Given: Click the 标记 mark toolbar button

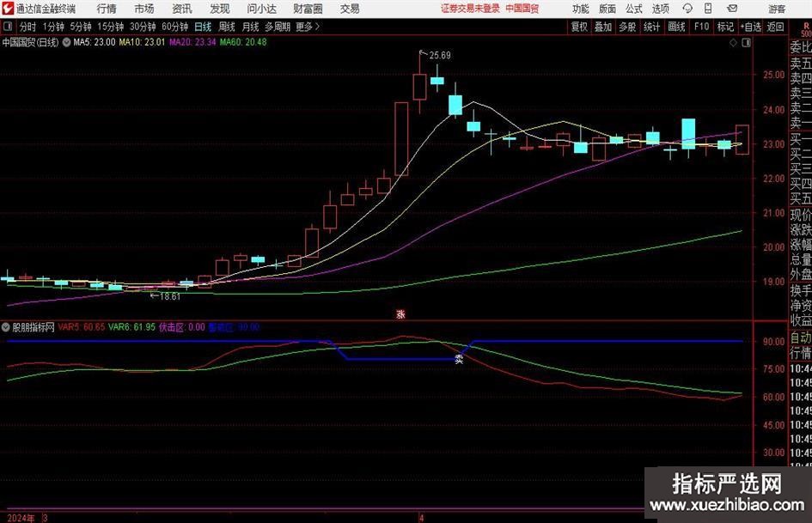Looking at the screenshot, I should pyautogui.click(x=725, y=27).
